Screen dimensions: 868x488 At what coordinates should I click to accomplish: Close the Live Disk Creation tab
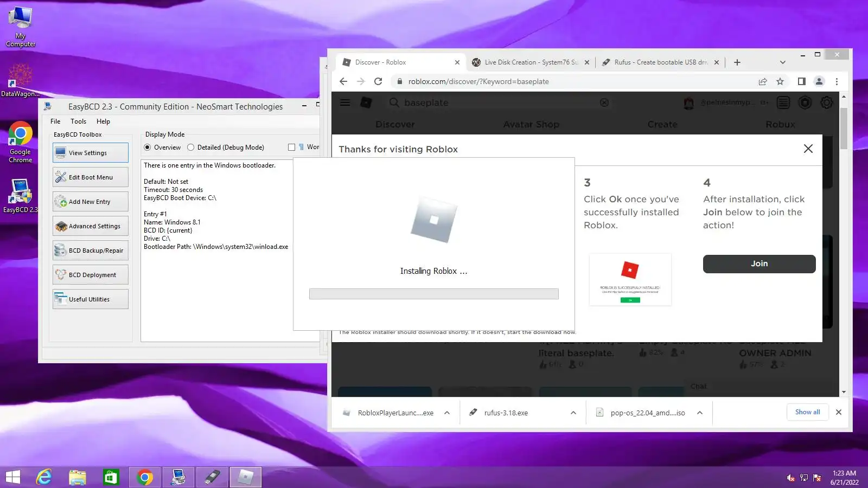[x=586, y=62]
